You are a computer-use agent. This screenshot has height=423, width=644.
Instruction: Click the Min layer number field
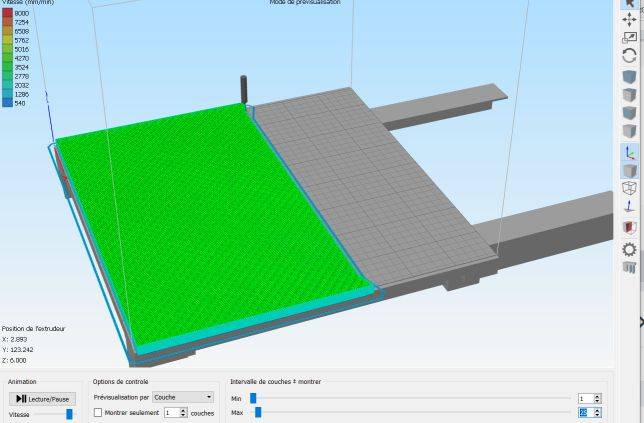click(586, 398)
